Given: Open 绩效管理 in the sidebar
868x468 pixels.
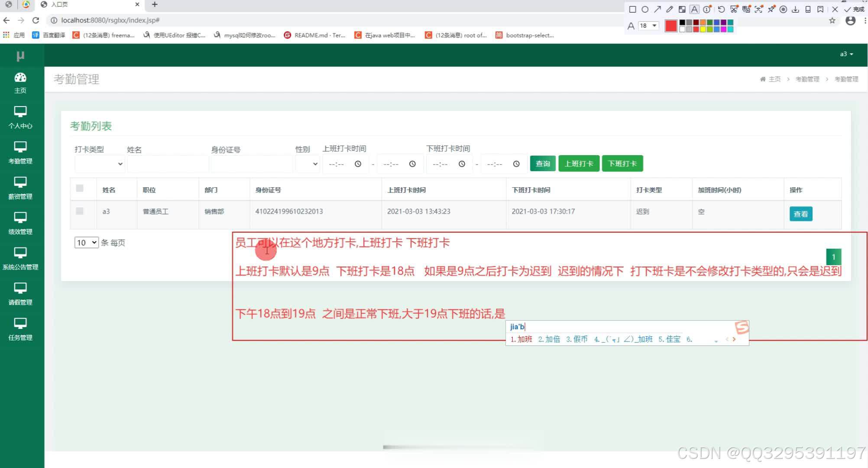Looking at the screenshot, I should (x=20, y=224).
